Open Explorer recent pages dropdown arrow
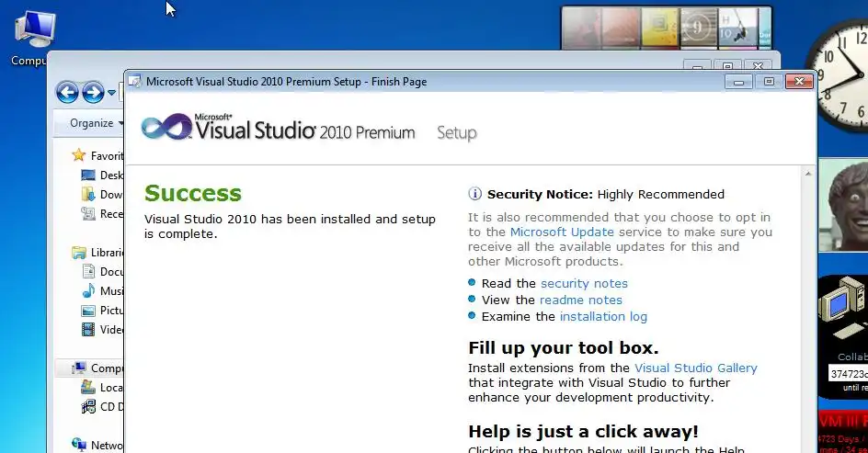868x453 pixels. [111, 93]
